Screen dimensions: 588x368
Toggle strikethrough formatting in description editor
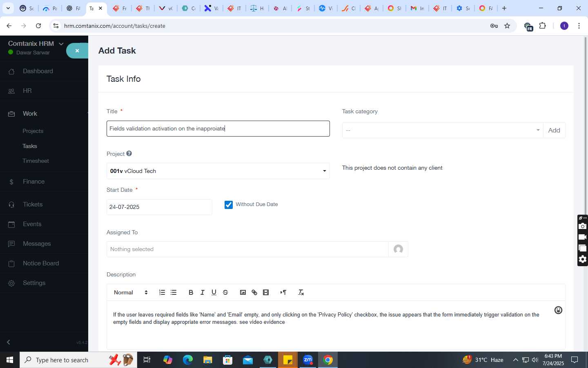(225, 292)
